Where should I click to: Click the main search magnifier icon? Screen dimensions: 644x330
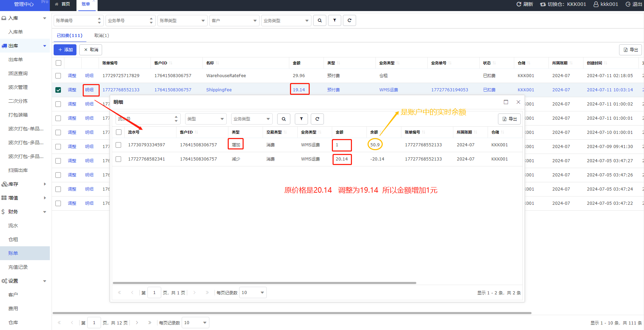tap(320, 20)
